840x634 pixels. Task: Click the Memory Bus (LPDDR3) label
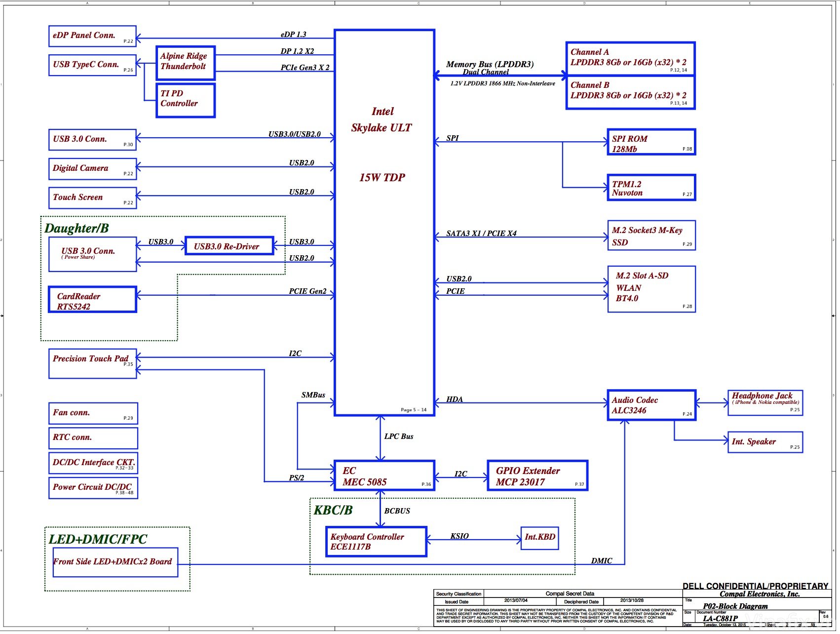pyautogui.click(x=490, y=64)
